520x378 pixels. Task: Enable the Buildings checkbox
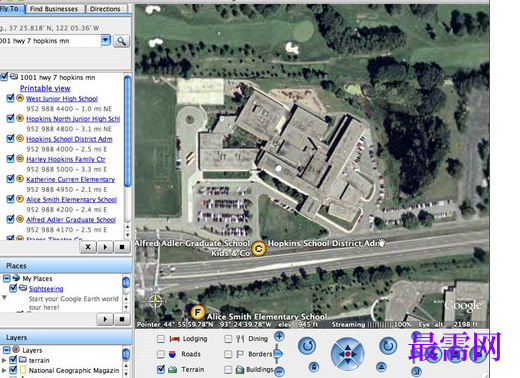point(228,369)
